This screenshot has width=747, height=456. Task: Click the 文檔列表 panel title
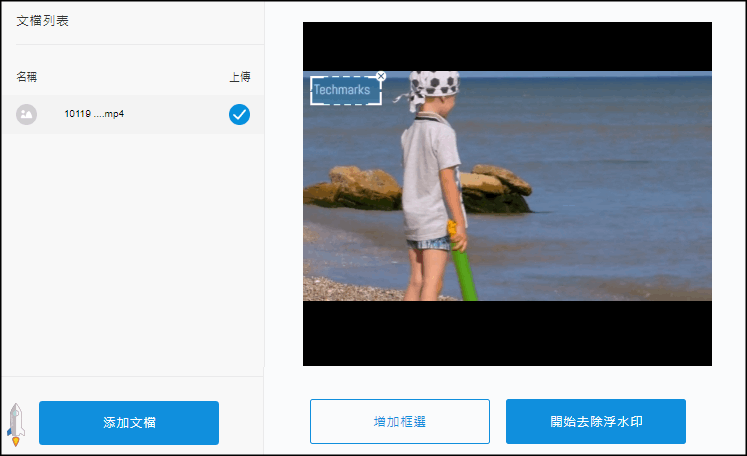click(42, 21)
